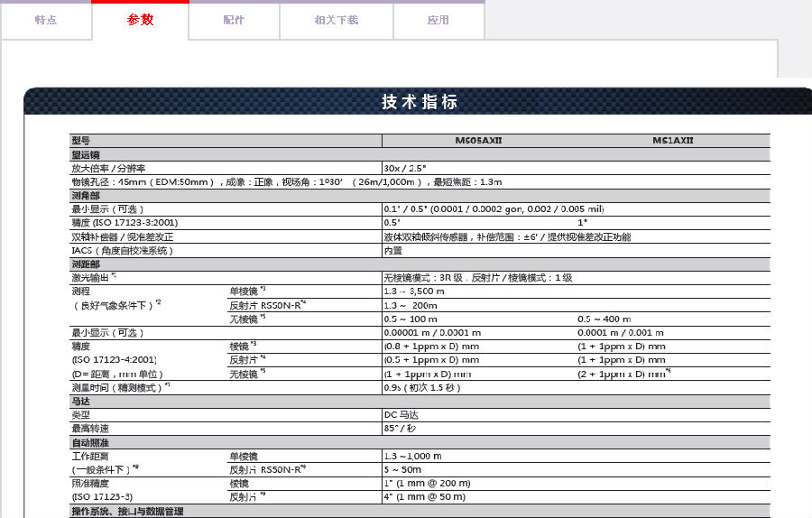Click the DC 马达 value cell
Image resolution: width=812 pixels, height=518 pixels.
click(x=401, y=414)
